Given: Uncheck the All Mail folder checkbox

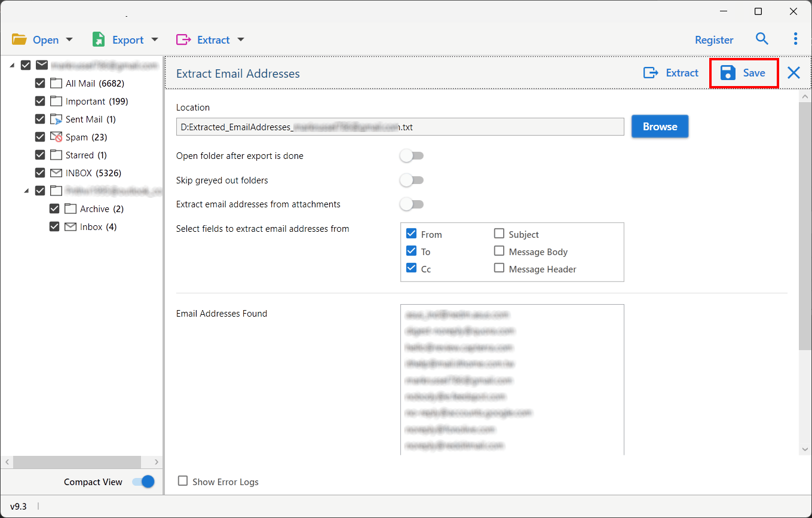Looking at the screenshot, I should coord(40,83).
